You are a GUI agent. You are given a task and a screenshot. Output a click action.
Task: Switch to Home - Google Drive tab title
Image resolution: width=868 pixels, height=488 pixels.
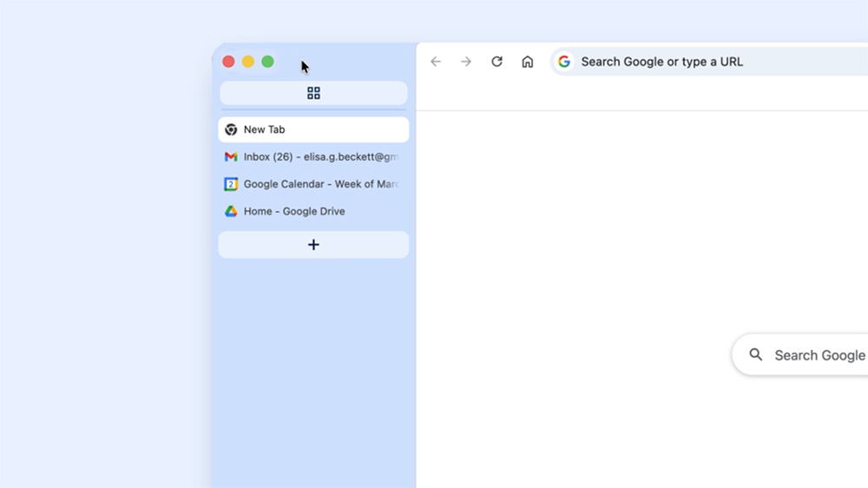pos(294,211)
